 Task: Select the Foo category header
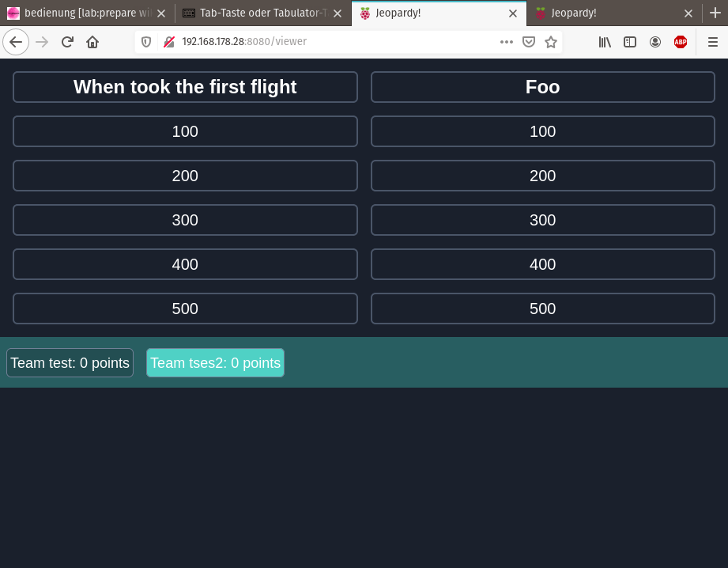tap(543, 87)
